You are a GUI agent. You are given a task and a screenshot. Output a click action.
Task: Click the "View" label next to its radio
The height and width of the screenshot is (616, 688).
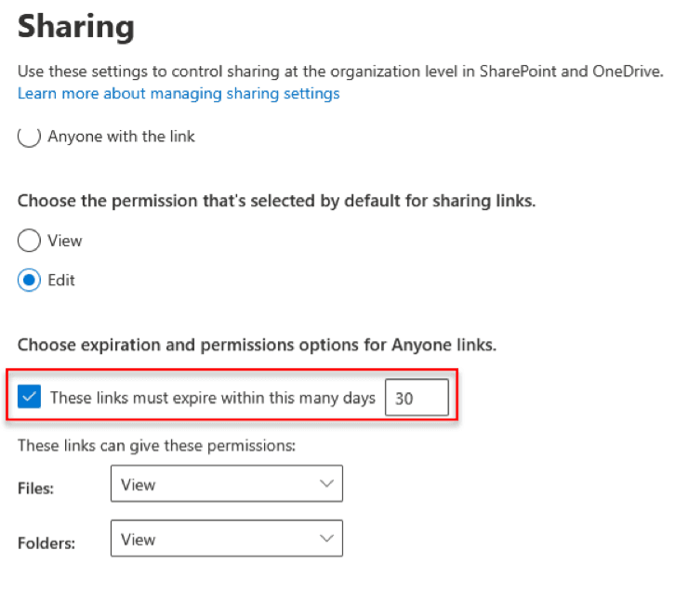pyautogui.click(x=65, y=241)
